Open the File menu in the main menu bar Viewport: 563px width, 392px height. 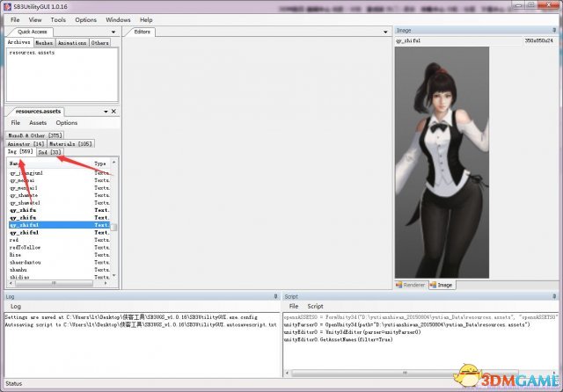15,19
